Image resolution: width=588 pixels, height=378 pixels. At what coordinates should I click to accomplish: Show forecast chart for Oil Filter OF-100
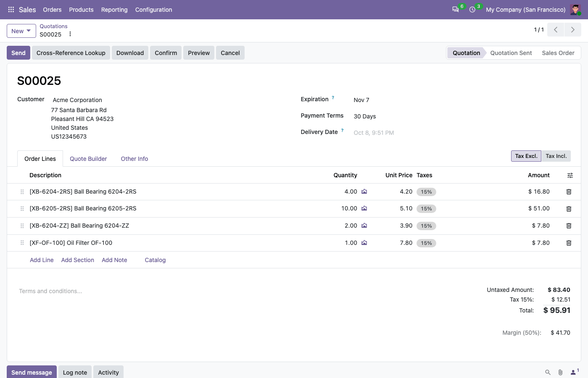coord(364,243)
